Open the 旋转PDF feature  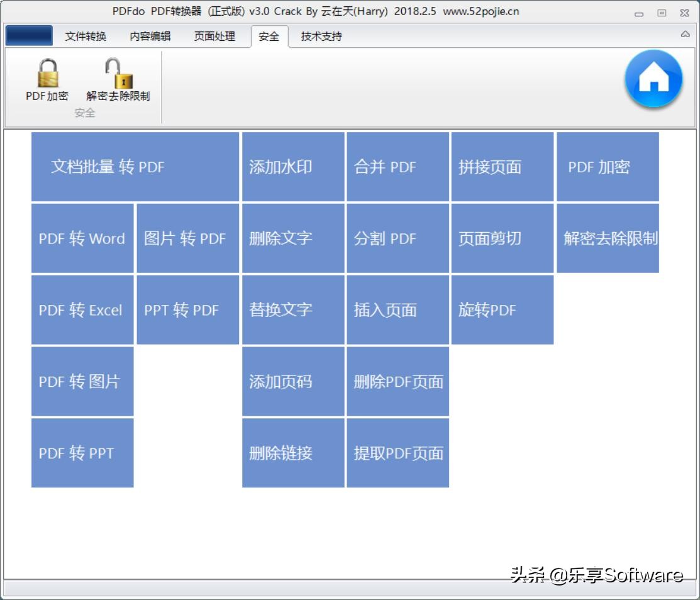click(x=502, y=309)
